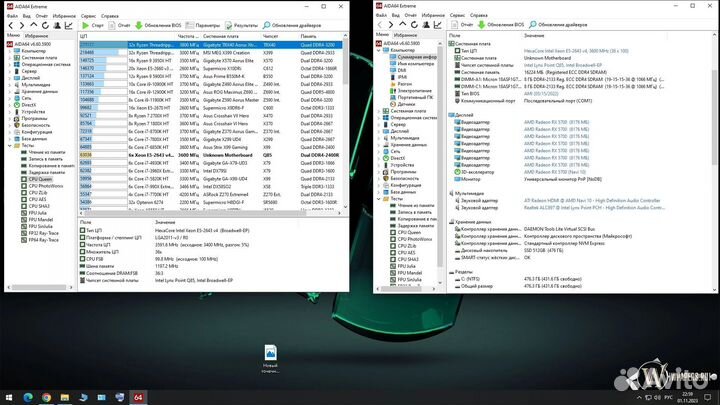Open Результаты in left window toolbar
The height and width of the screenshot is (405, 720).
242,25
